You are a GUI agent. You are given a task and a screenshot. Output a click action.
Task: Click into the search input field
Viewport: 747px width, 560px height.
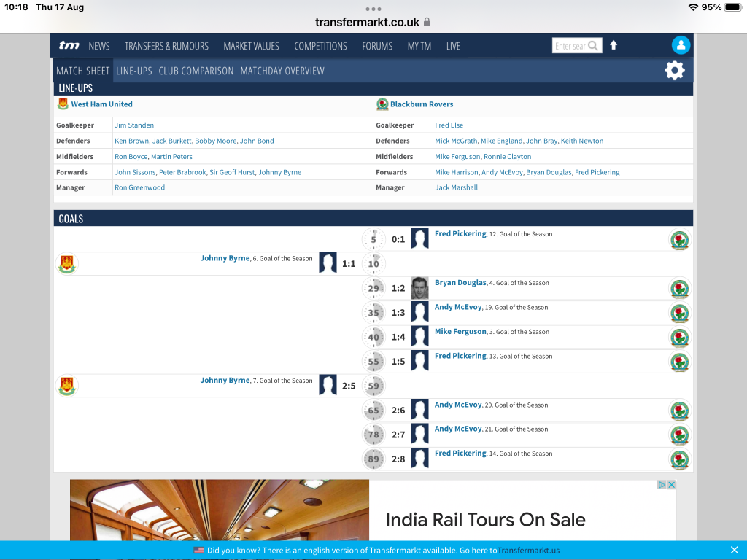pos(570,46)
